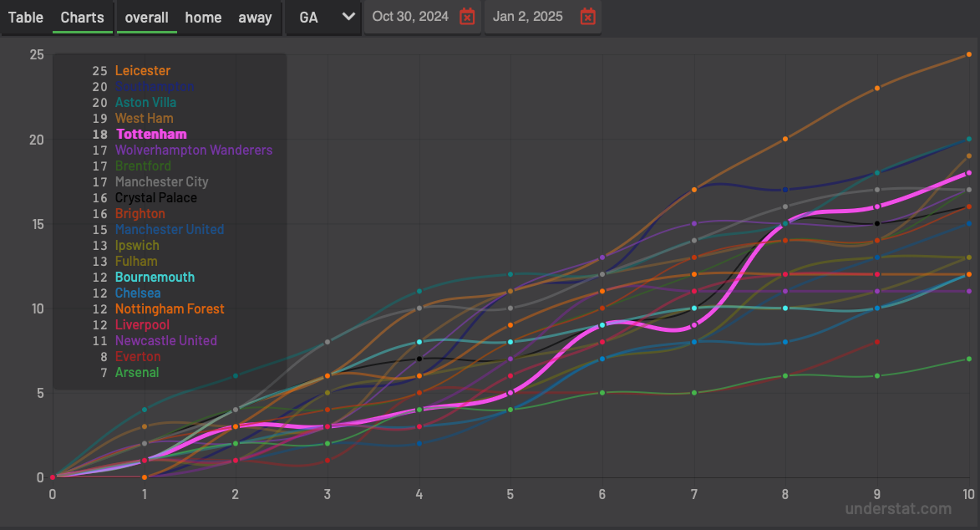Toggle Brentford legend entry
This screenshot has width=980, height=530.
click(143, 166)
